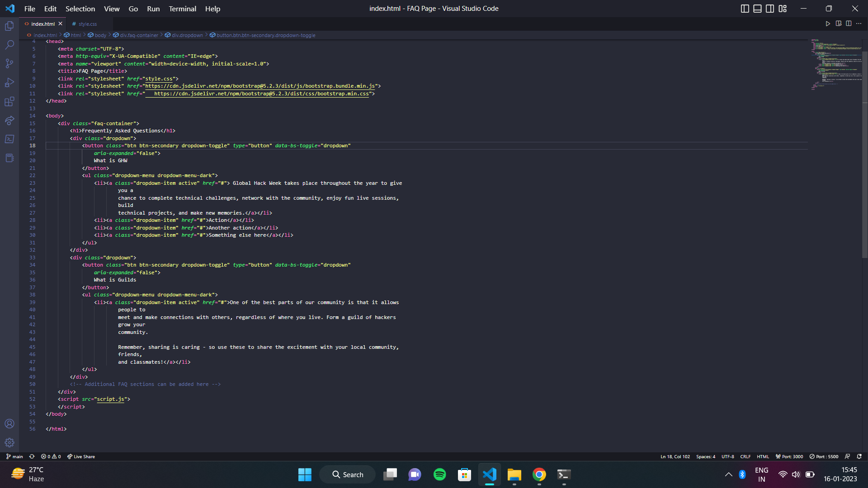This screenshot has width=868, height=488.
Task: Open HTML language mode selector
Action: pyautogui.click(x=763, y=456)
